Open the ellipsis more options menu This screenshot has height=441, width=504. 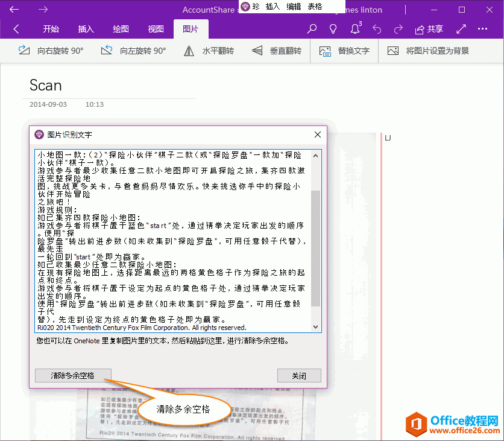[x=482, y=28]
